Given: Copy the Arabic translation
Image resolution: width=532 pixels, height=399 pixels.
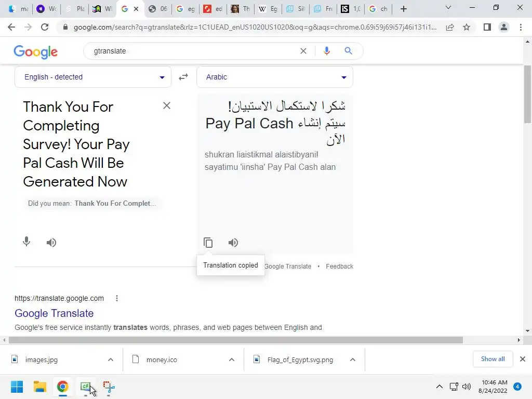Looking at the screenshot, I should click(x=208, y=243).
